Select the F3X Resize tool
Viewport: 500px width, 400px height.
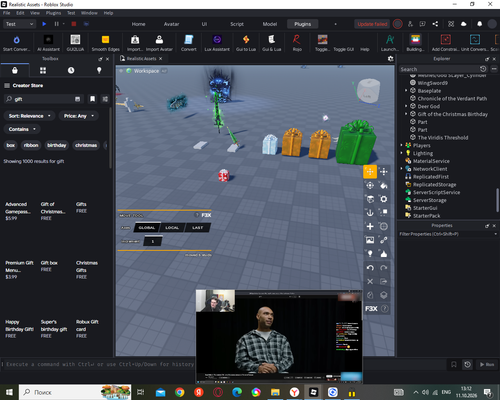click(384, 172)
